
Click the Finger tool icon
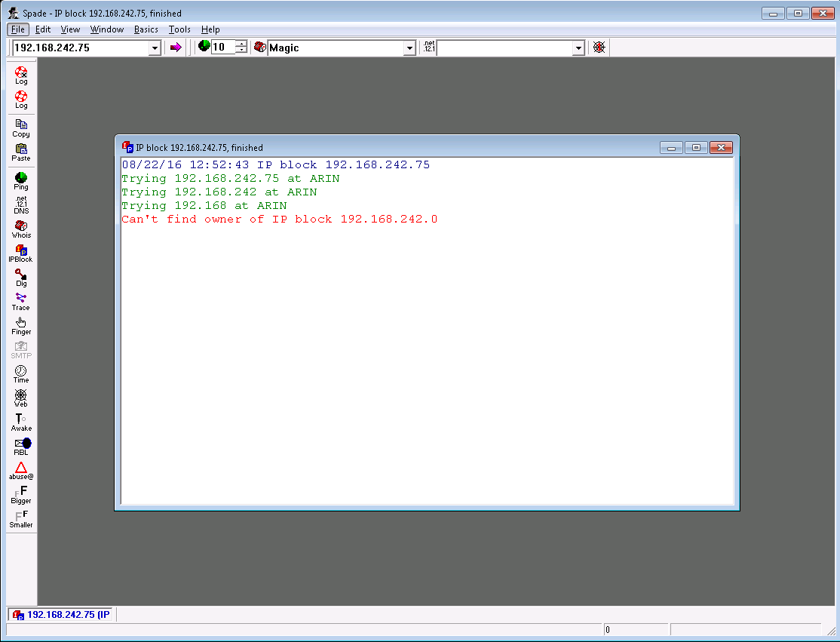click(x=21, y=325)
